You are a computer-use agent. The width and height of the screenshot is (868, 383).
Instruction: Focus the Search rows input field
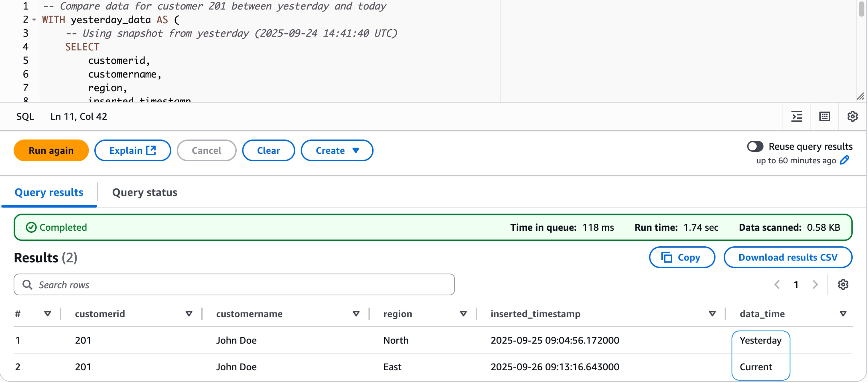234,285
